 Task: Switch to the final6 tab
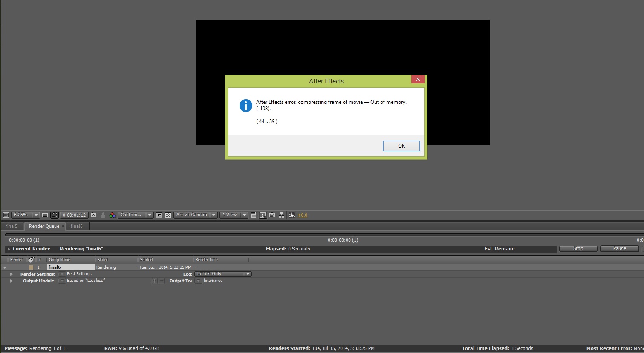[77, 226]
